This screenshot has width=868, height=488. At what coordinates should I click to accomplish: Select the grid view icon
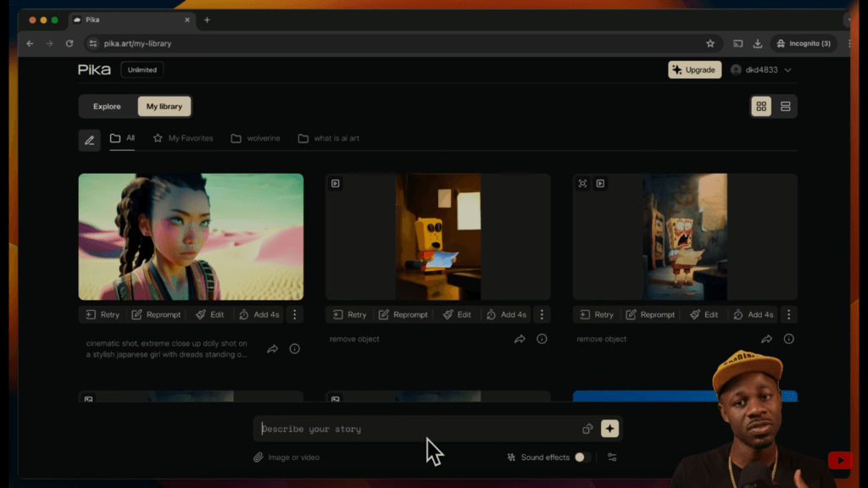760,106
